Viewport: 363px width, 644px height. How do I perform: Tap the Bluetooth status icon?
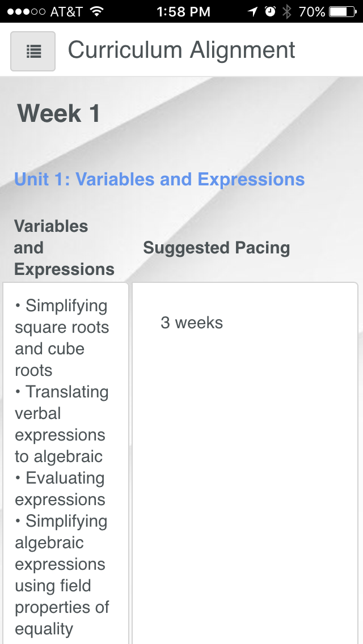click(286, 11)
